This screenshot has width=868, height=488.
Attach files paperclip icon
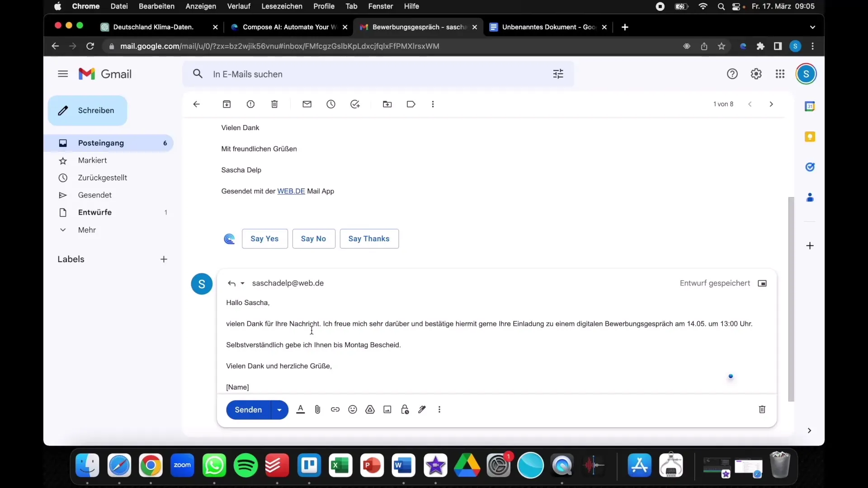click(x=318, y=410)
